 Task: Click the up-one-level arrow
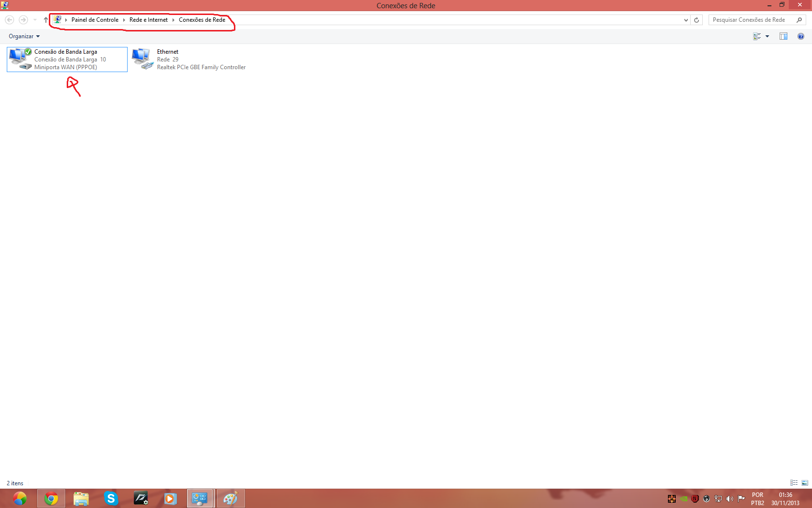46,20
